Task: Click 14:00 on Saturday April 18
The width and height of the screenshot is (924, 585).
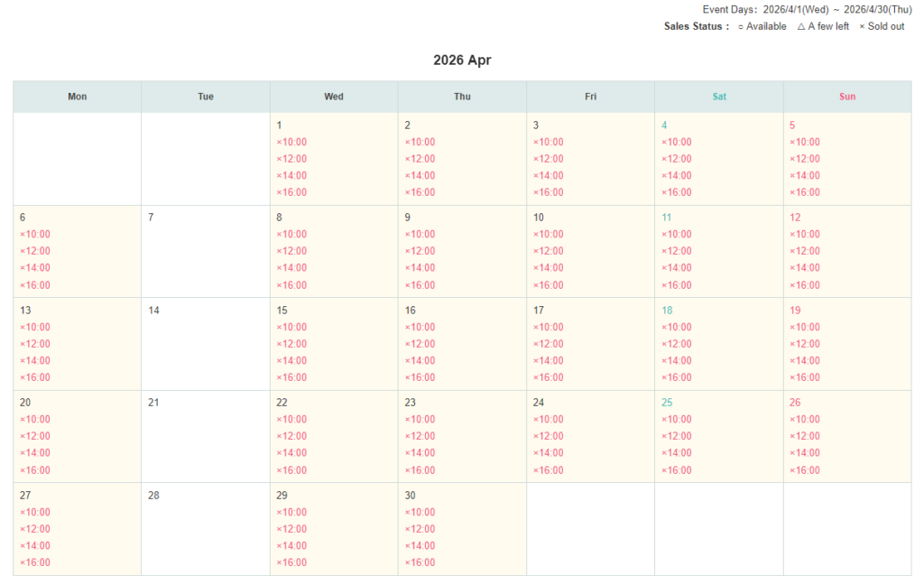Action: pyautogui.click(x=676, y=360)
